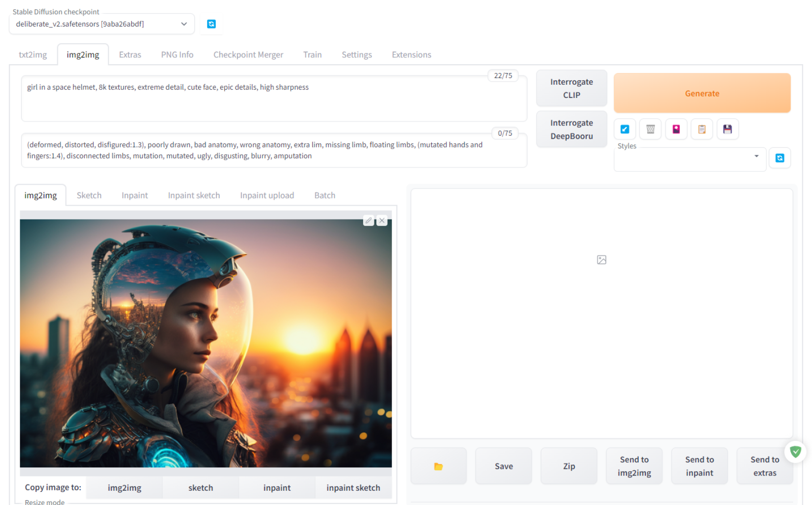Click the Zip button
The height and width of the screenshot is (505, 812).
pyautogui.click(x=569, y=466)
